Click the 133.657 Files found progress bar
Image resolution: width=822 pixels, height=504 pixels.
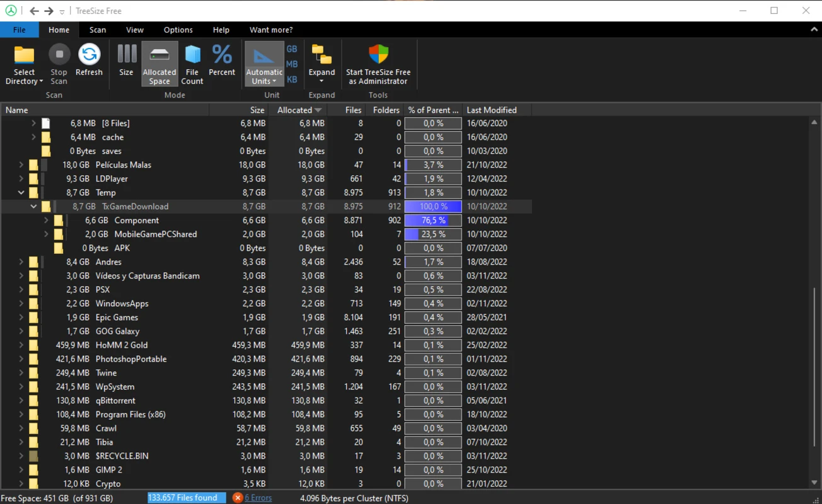coord(186,498)
